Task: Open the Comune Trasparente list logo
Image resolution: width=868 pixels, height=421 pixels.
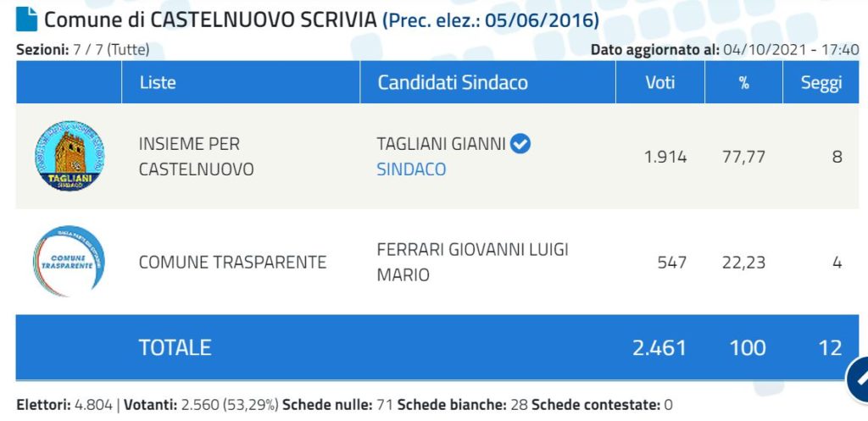Action: pos(69,261)
